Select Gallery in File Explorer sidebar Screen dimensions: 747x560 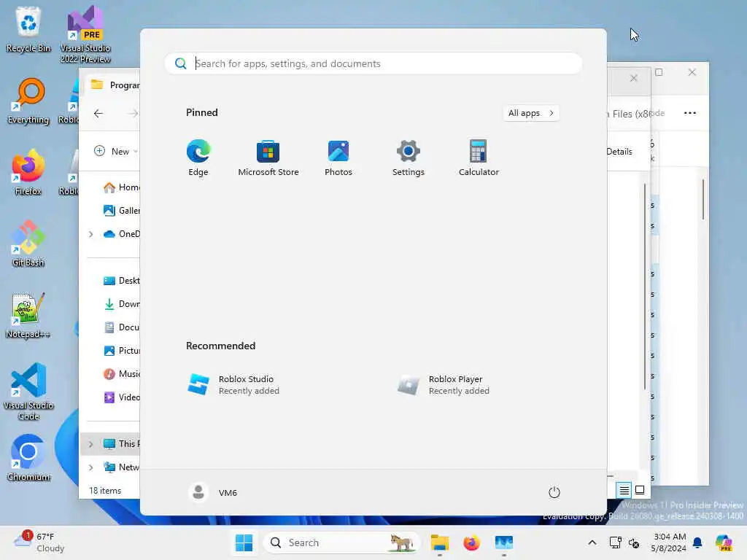(x=121, y=211)
